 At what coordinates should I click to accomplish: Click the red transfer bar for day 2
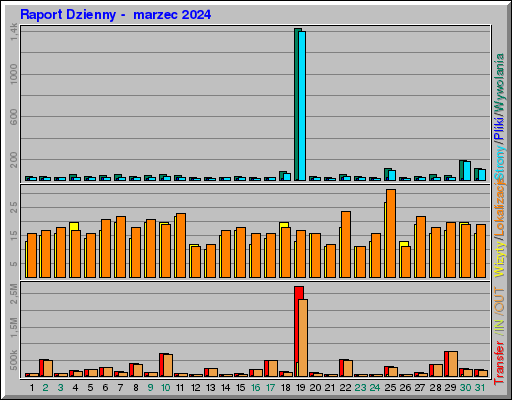click(x=42, y=368)
